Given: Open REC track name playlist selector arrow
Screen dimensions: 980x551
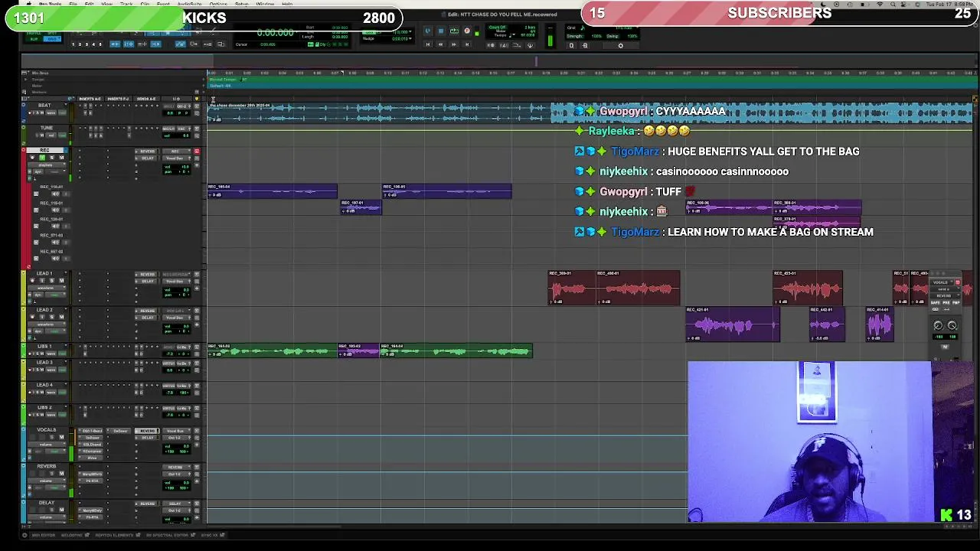Looking at the screenshot, I should click(x=66, y=151).
